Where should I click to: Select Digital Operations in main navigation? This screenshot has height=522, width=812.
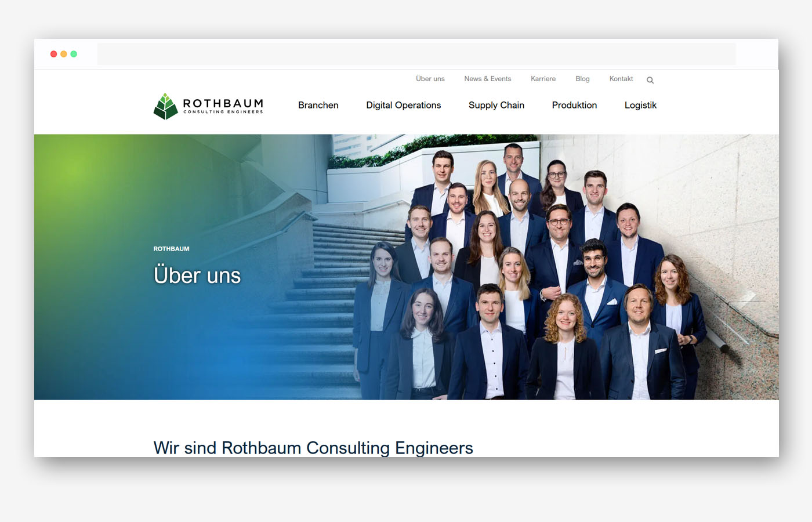click(403, 105)
